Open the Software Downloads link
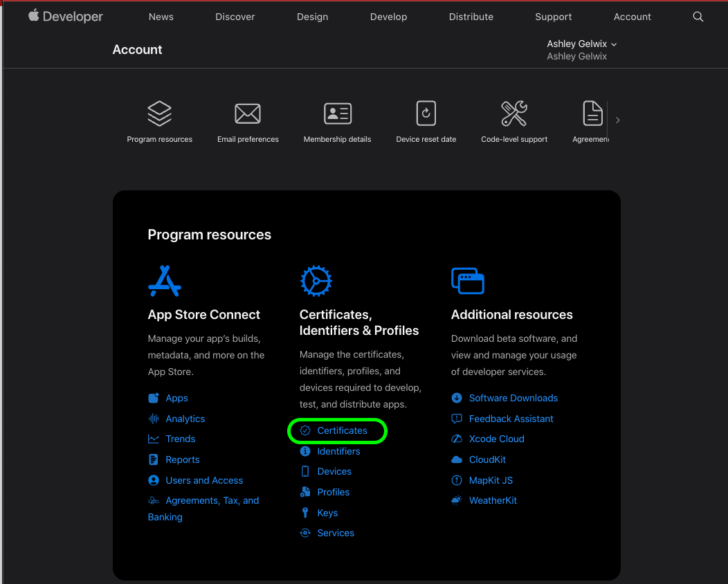 click(513, 398)
